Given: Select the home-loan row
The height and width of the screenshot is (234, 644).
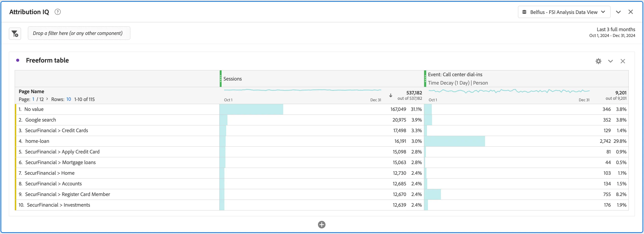Looking at the screenshot, I should tap(322, 141).
